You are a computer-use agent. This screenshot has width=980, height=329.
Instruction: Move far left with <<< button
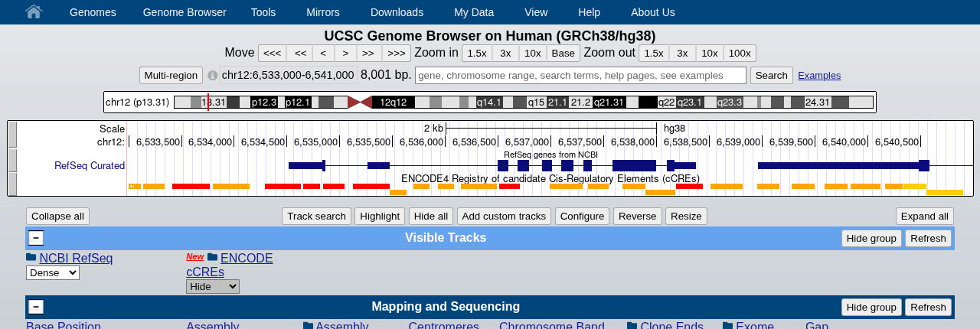(x=273, y=53)
